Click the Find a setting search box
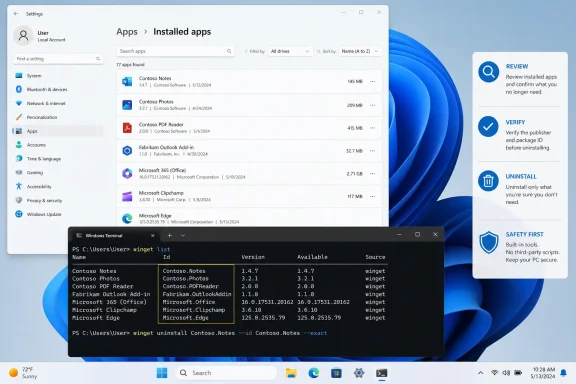 58,59
